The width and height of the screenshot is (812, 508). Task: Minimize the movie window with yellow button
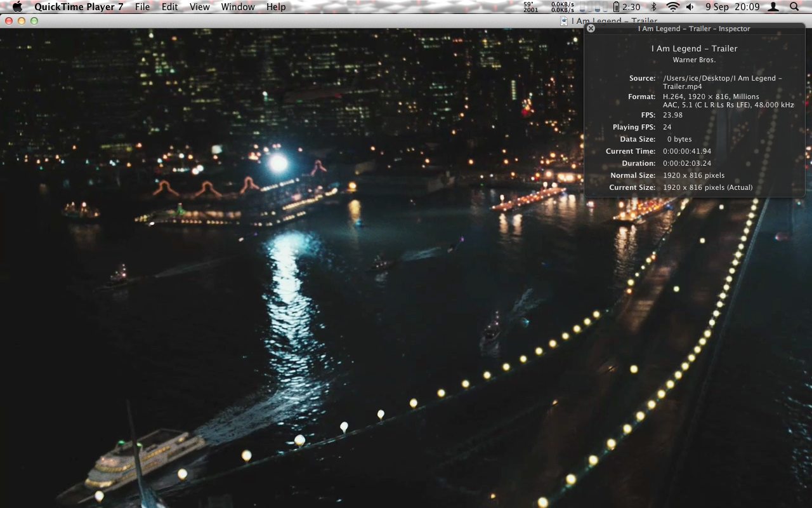coord(22,21)
